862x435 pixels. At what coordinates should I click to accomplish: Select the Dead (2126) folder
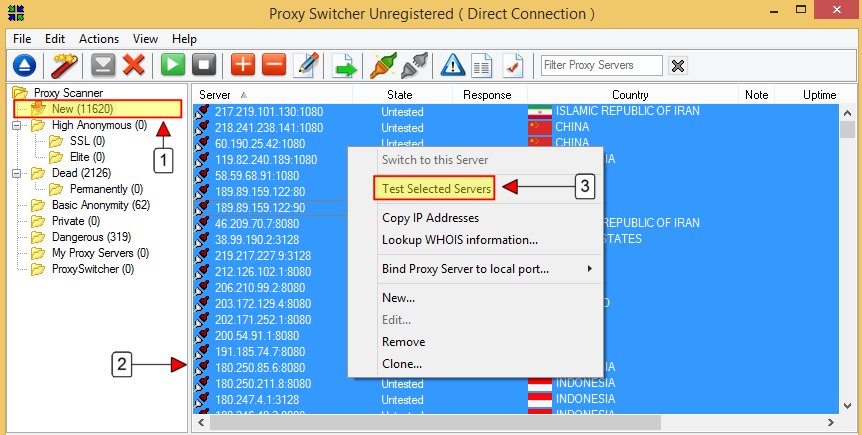tap(81, 173)
